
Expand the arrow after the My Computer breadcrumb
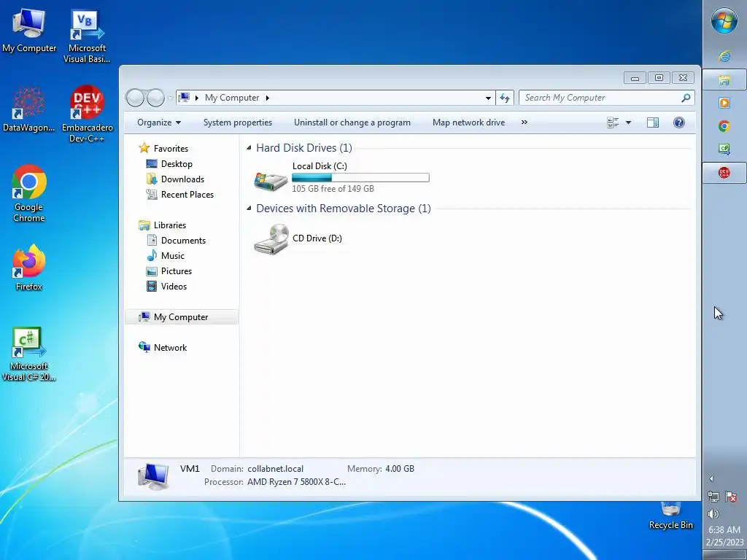267,98
